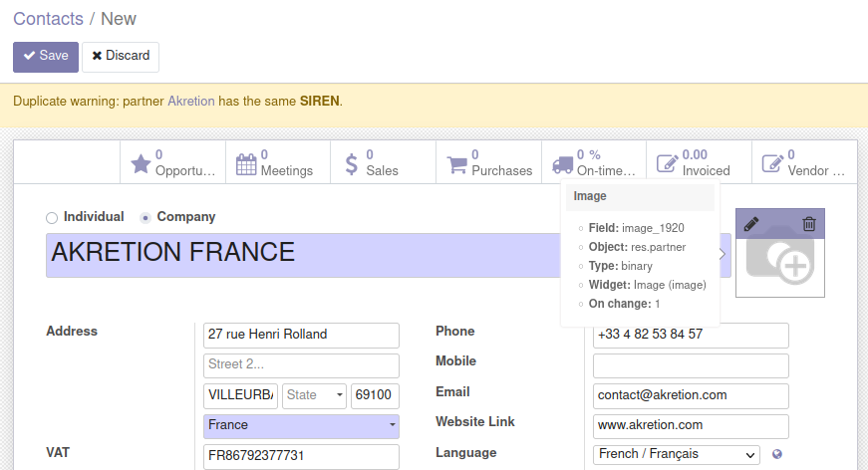Image resolution: width=868 pixels, height=470 pixels.
Task: Click the SIREN bold text in warning
Action: coord(320,102)
